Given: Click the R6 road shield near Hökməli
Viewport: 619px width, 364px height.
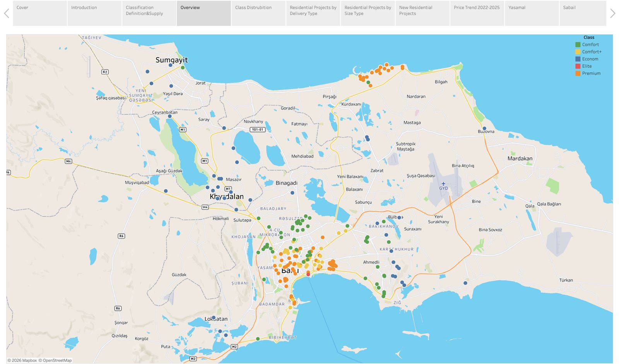Looking at the screenshot, I should [x=121, y=236].
